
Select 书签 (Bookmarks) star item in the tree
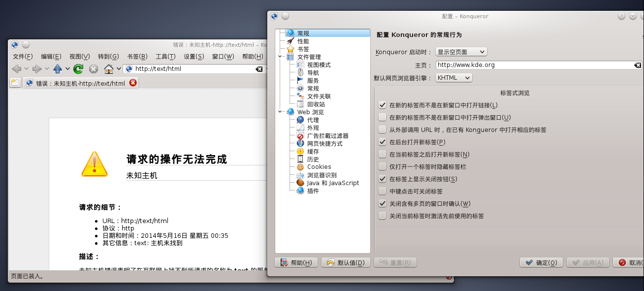pos(303,49)
